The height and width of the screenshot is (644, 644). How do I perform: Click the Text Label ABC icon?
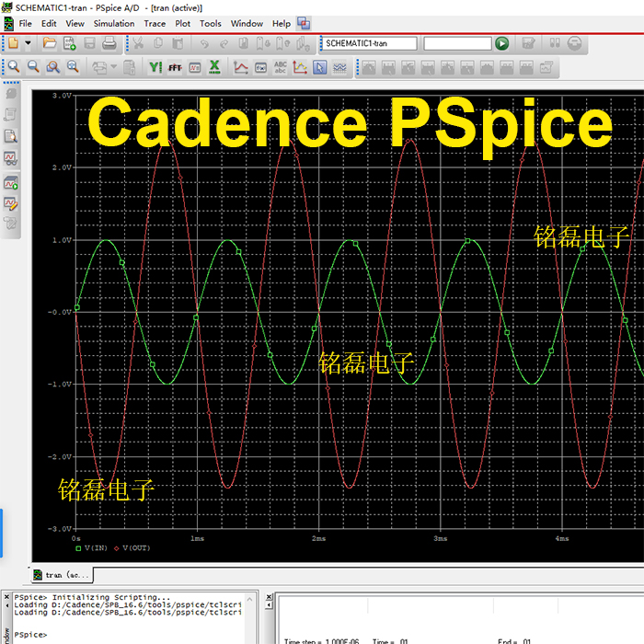[x=281, y=67]
